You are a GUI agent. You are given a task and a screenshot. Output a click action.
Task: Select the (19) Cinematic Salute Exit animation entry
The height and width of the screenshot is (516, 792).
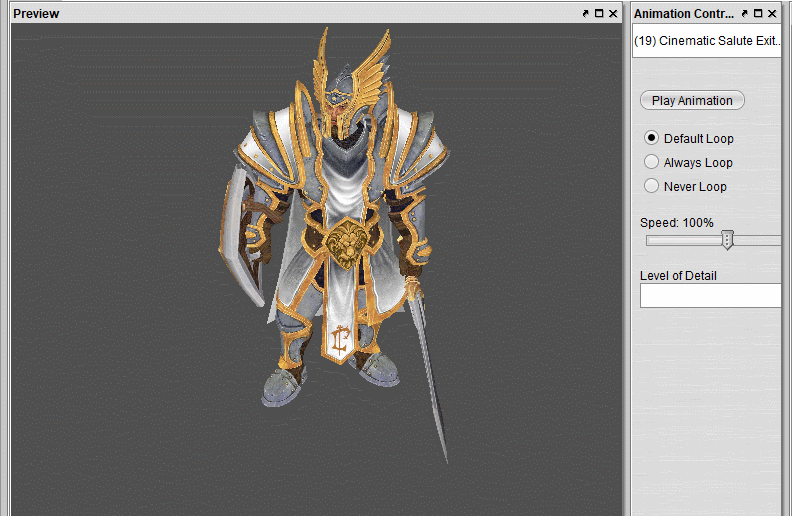pyautogui.click(x=707, y=41)
